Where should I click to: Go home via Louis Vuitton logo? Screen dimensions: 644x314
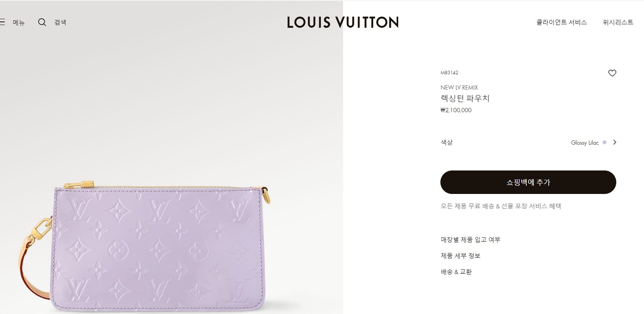coord(343,22)
